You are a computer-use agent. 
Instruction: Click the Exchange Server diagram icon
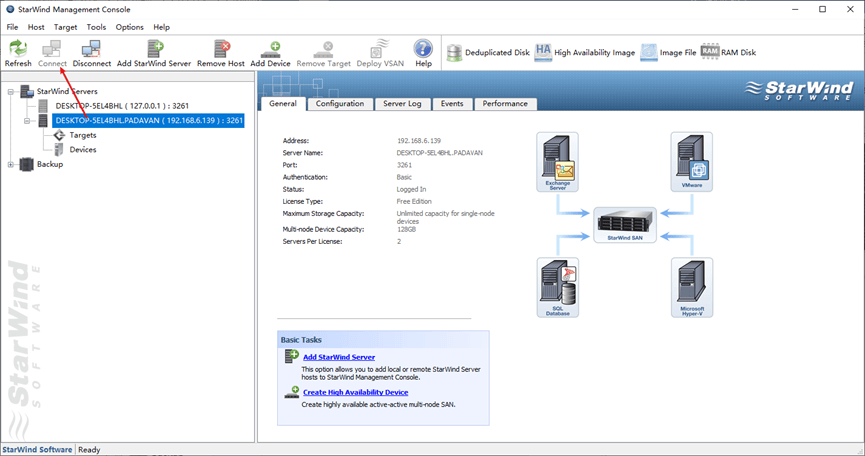point(557,162)
